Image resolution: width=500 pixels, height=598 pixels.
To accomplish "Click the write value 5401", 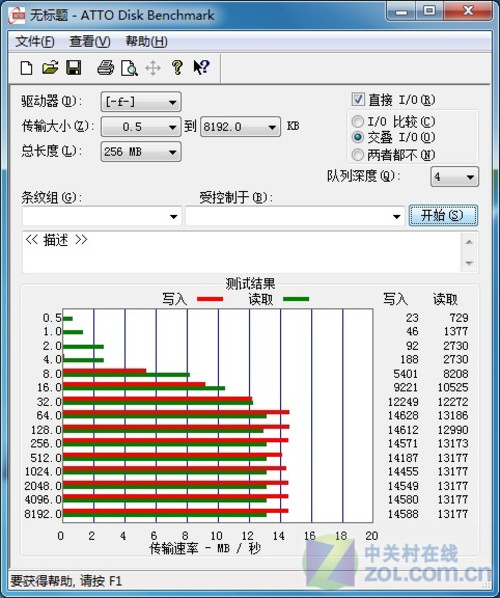I will click(405, 373).
